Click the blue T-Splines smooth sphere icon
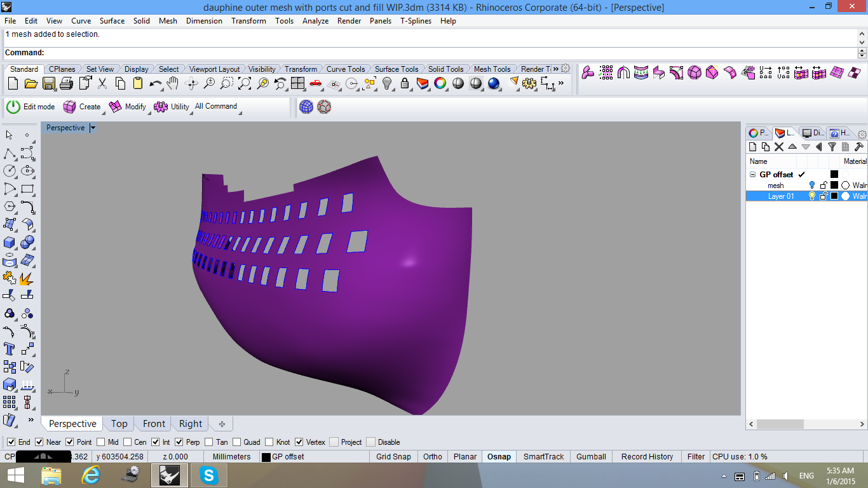This screenshot has width=868, height=488. tap(306, 107)
